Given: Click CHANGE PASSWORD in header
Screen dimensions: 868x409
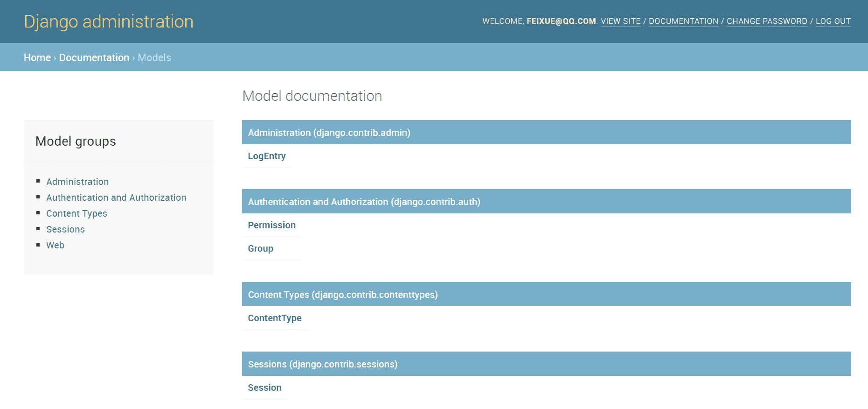Looking at the screenshot, I should [767, 21].
